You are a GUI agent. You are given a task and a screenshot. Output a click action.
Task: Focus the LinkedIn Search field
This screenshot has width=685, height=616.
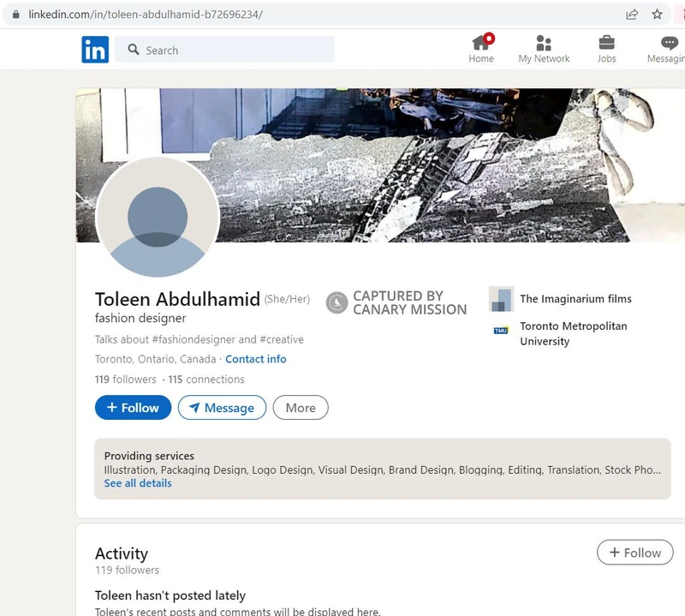(x=224, y=50)
